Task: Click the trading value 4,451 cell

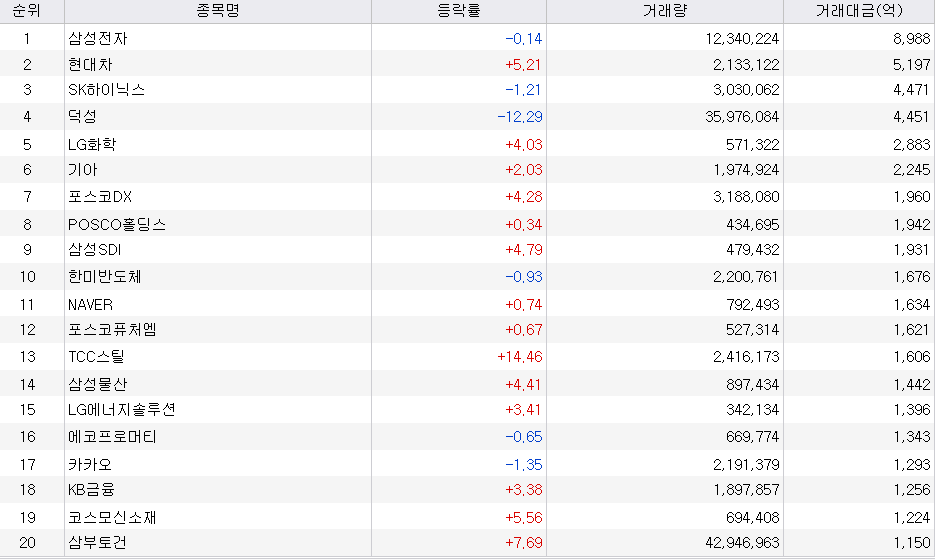Action: (x=912, y=117)
